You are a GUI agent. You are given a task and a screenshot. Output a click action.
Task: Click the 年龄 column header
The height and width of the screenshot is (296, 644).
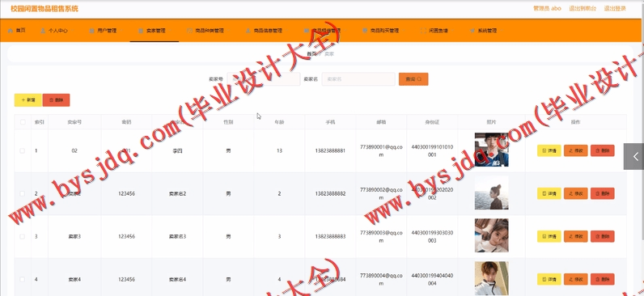pos(279,122)
